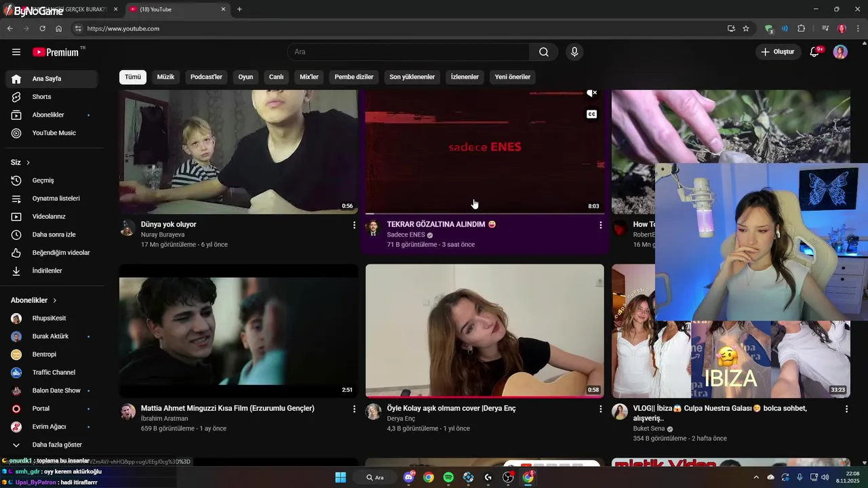This screenshot has width=868, height=488.
Task: Select the Canlı filter chip
Action: 276,77
